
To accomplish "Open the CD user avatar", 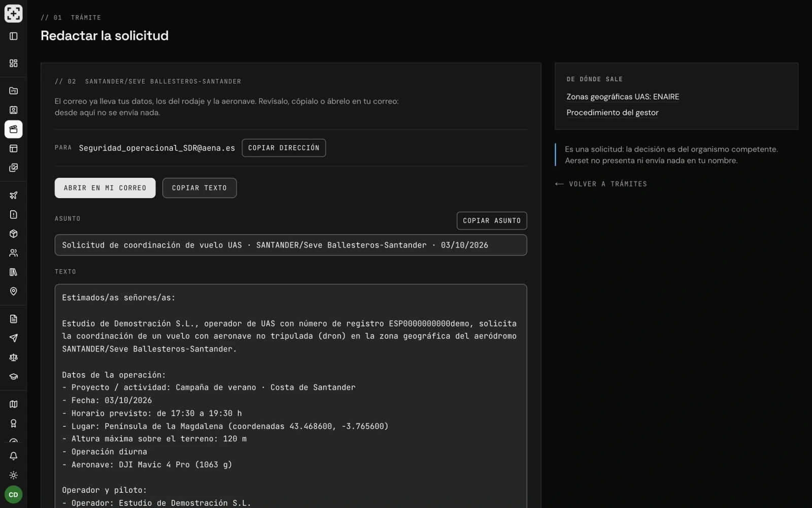I will tap(14, 494).
